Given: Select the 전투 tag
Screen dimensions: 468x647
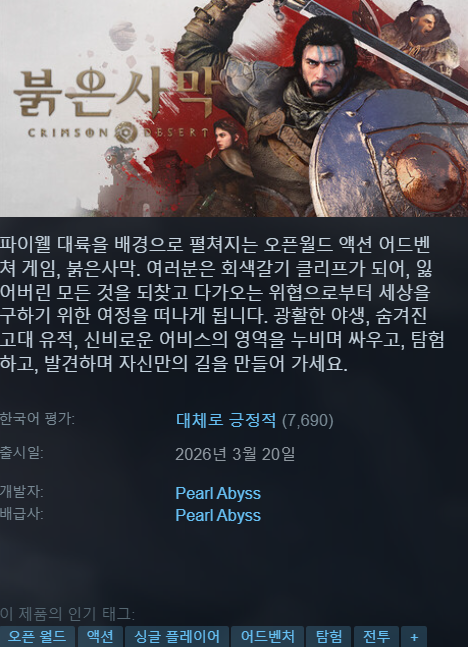Looking at the screenshot, I should point(376,636).
